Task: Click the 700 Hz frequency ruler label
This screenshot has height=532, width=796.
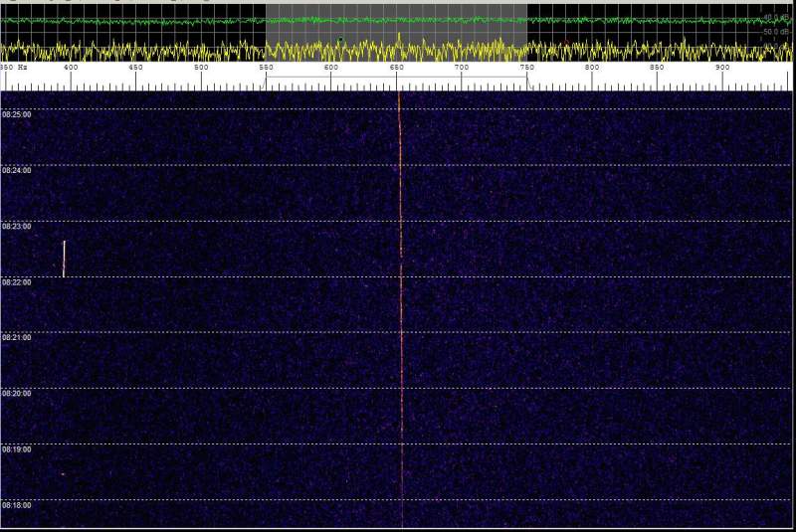Action: [462, 68]
